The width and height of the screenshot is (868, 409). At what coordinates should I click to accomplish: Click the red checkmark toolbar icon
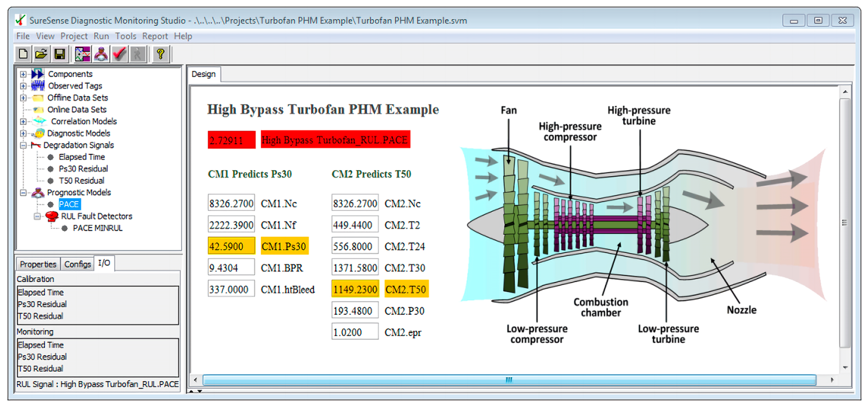pyautogui.click(x=119, y=54)
